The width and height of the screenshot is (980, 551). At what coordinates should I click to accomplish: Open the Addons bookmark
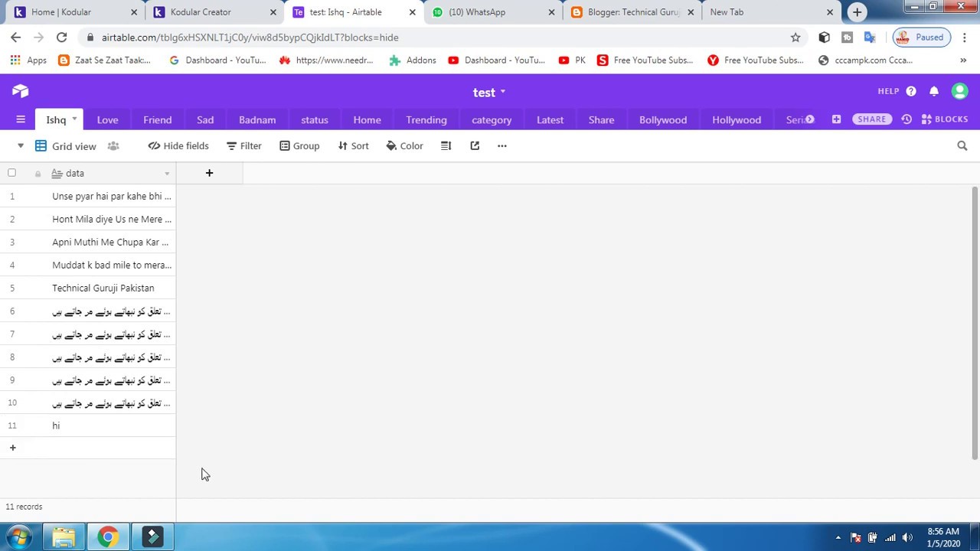(x=413, y=60)
